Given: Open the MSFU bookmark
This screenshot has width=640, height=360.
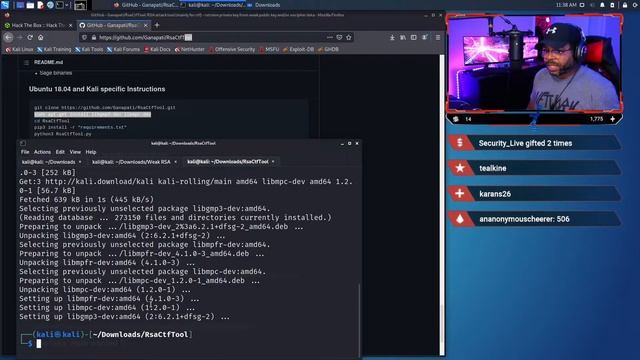Looking at the screenshot, I should point(269,49).
